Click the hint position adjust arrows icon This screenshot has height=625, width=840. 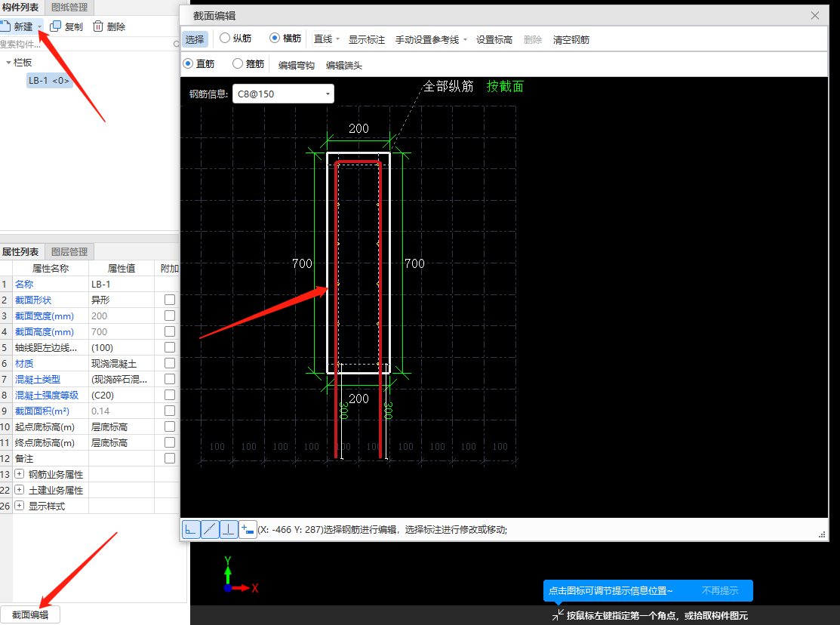coord(558,615)
